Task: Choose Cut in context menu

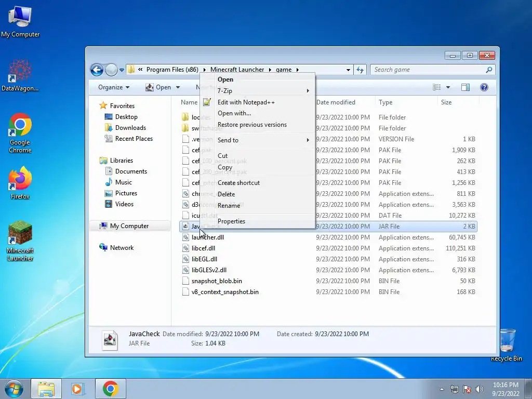Action: [x=258, y=156]
